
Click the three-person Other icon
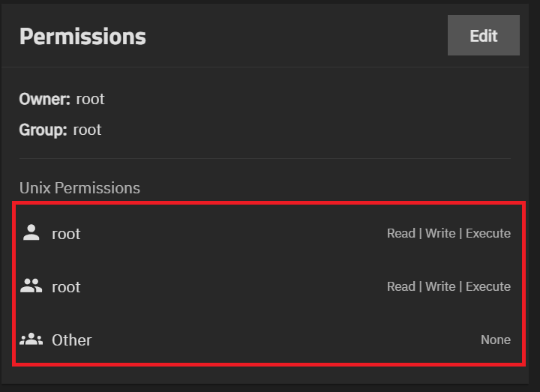31,340
